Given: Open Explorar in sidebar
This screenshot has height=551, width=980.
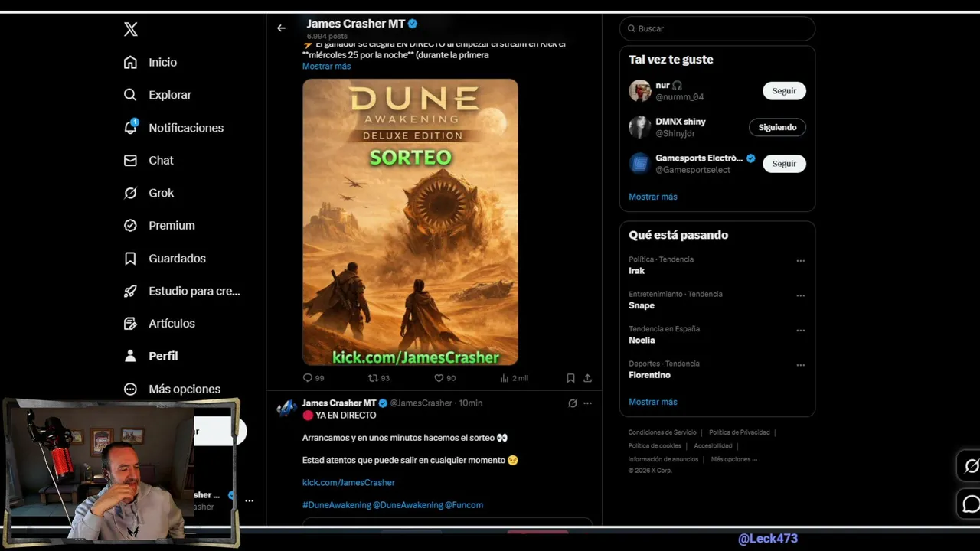Looking at the screenshot, I should (158, 95).
